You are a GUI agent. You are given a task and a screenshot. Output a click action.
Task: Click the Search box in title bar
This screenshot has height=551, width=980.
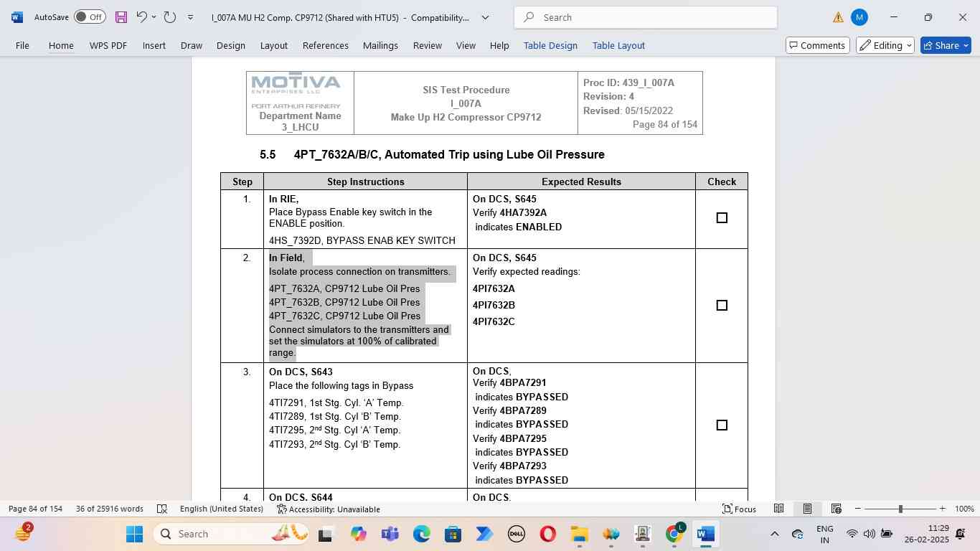point(646,17)
